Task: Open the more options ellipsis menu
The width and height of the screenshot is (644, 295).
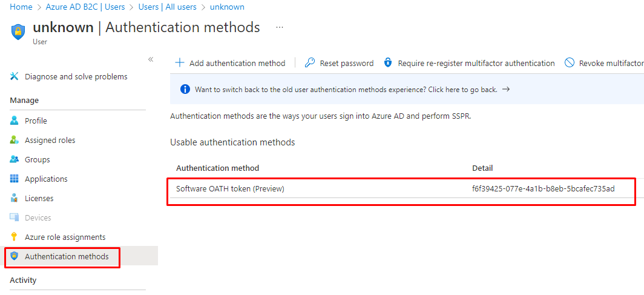Action: click(x=279, y=28)
